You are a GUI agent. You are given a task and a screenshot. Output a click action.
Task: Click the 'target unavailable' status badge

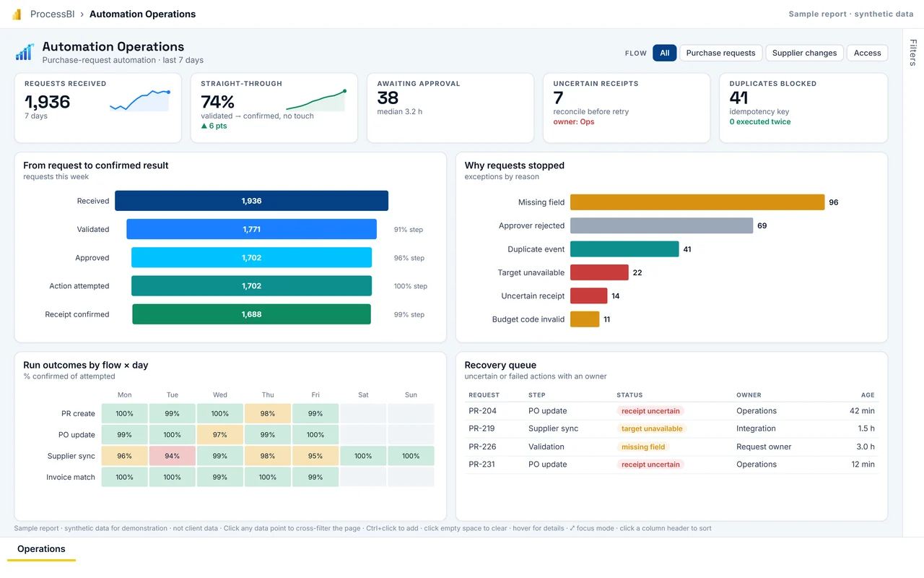(651, 428)
